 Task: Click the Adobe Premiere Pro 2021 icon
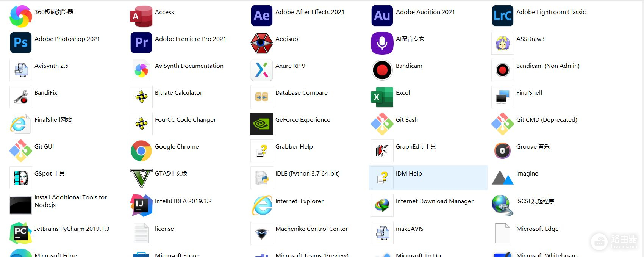pos(141,43)
